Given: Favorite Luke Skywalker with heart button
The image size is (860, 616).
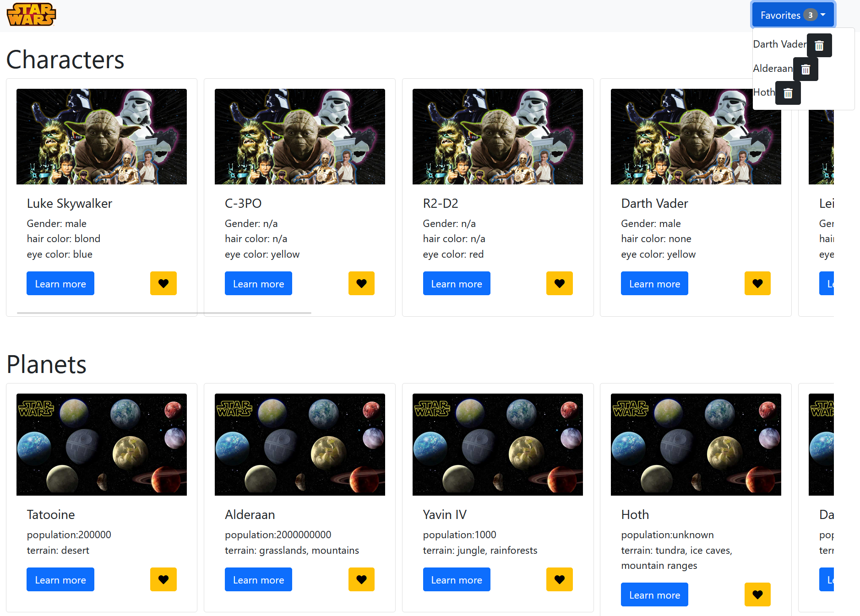Looking at the screenshot, I should [x=163, y=283].
